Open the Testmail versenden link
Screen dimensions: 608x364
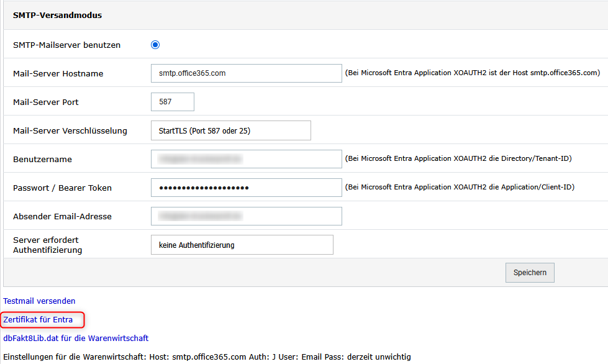[x=39, y=301]
